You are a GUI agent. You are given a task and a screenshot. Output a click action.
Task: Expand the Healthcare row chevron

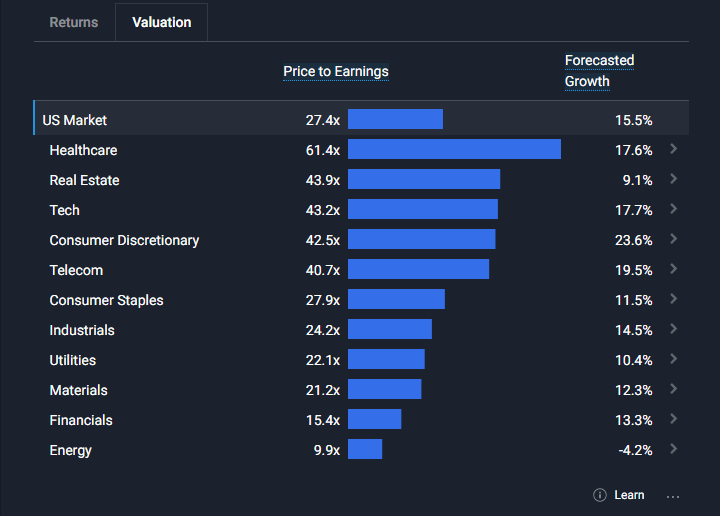point(674,149)
